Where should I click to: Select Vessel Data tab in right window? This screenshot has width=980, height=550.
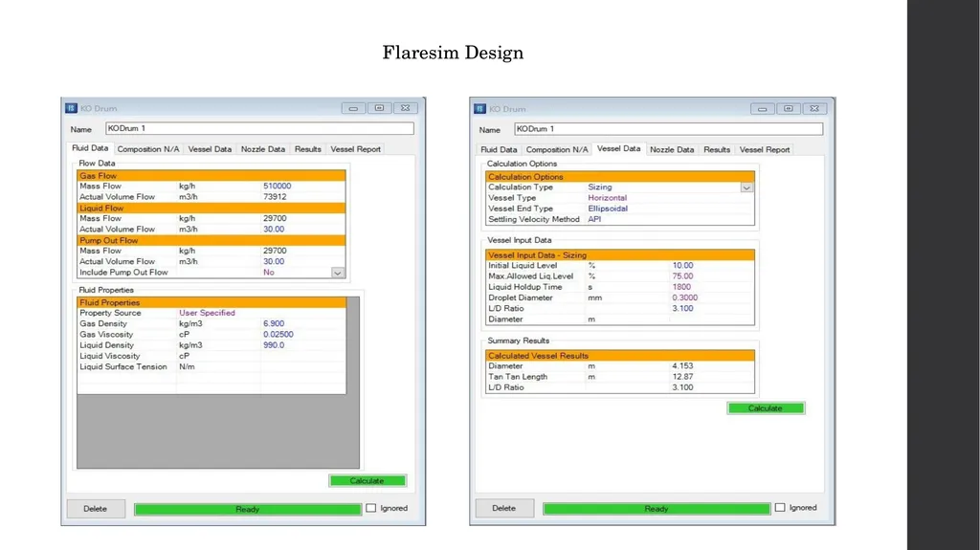click(619, 149)
